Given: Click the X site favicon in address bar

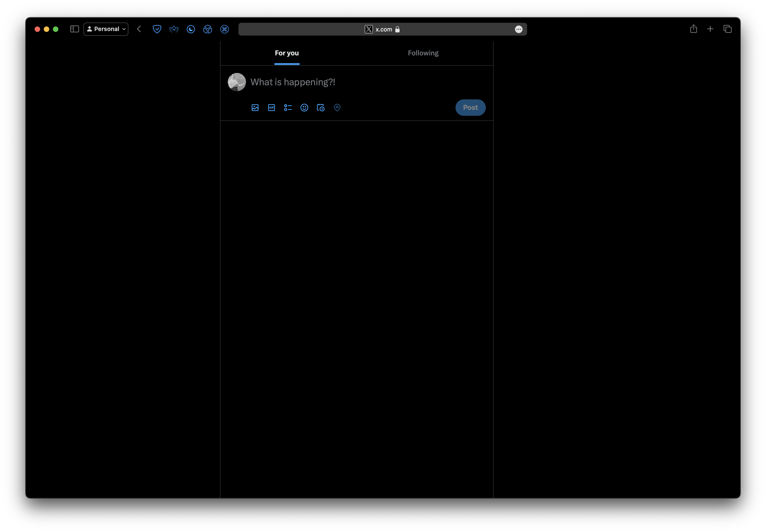Looking at the screenshot, I should pyautogui.click(x=368, y=29).
